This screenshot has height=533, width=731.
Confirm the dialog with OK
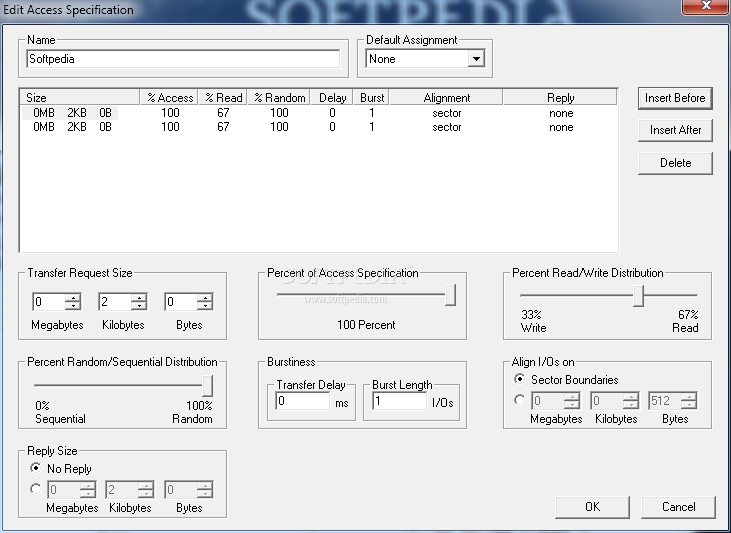[x=592, y=507]
